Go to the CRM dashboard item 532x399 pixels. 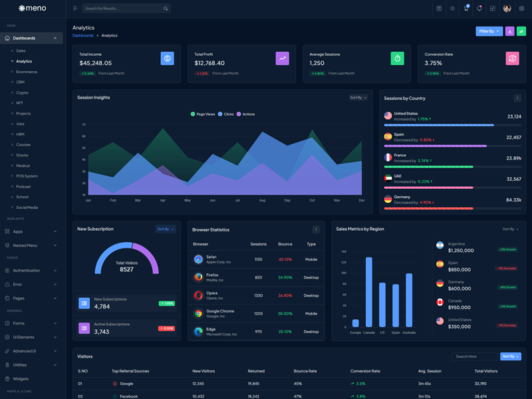pyautogui.click(x=20, y=82)
